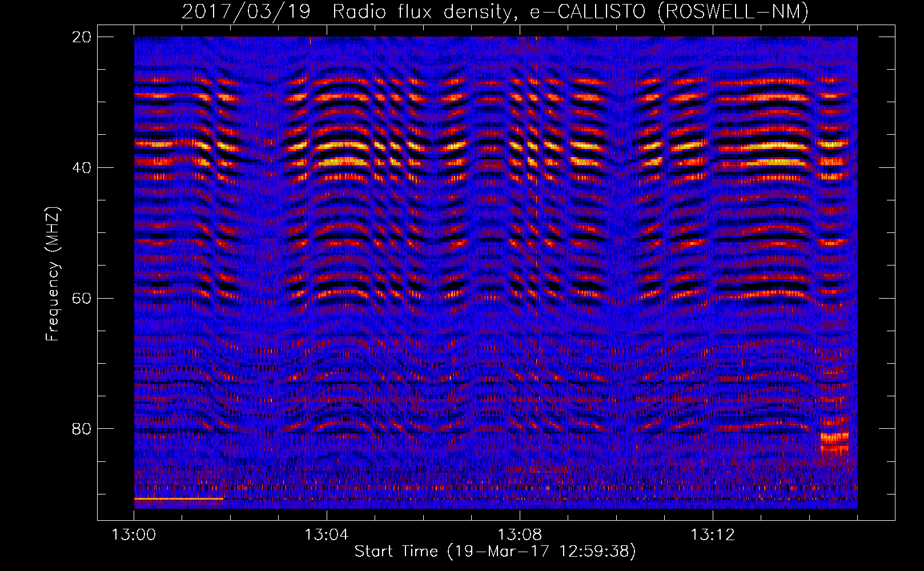The height and width of the screenshot is (571, 924).
Task: Click the 13:00 time tick label
Action: pyautogui.click(x=134, y=535)
